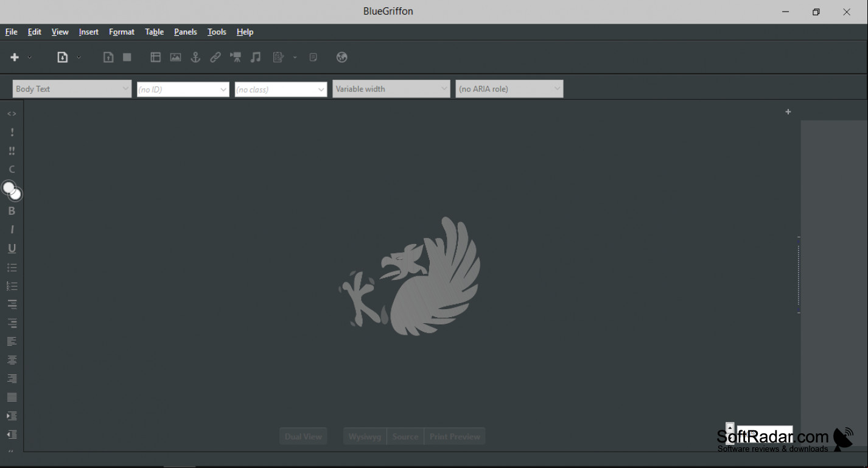Image resolution: width=868 pixels, height=468 pixels.
Task: Toggle Italic formatting (I)
Action: pyautogui.click(x=12, y=229)
